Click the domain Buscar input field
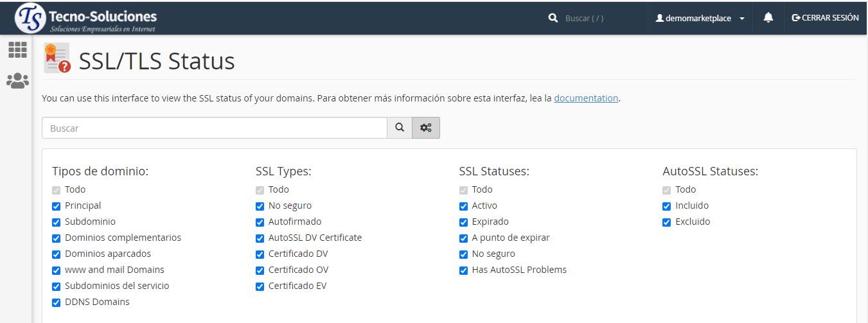Screen dimensions: 868x323 point(214,128)
